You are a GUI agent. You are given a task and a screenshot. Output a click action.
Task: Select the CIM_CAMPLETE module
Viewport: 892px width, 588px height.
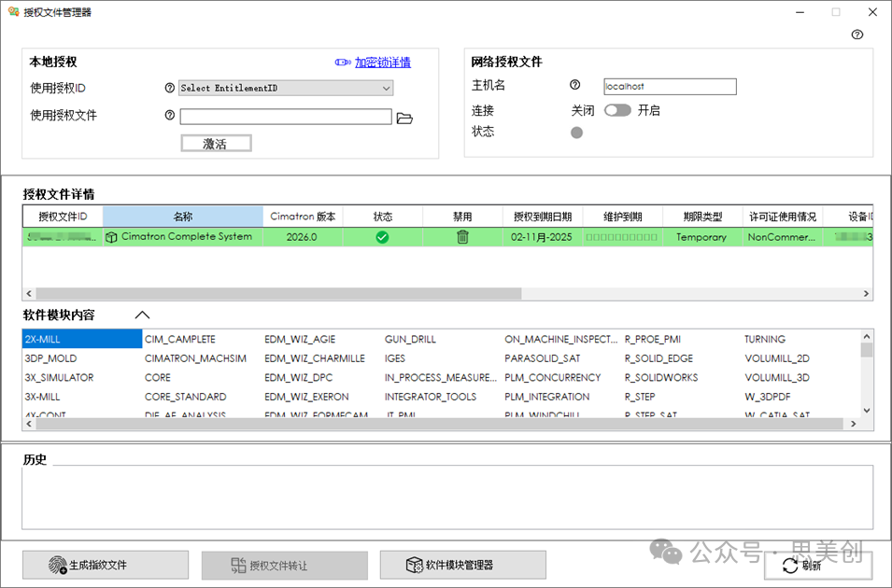[x=179, y=339]
